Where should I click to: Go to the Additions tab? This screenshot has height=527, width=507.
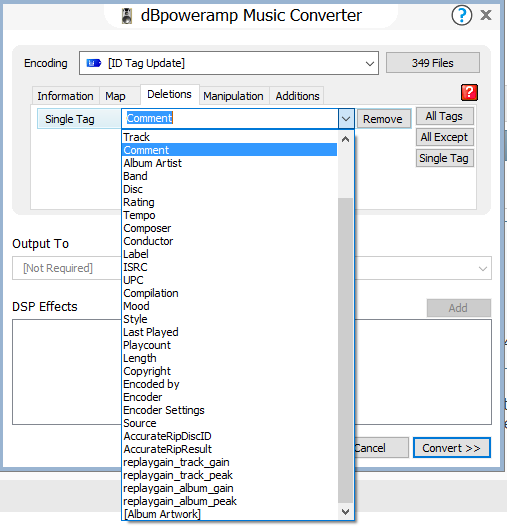coord(298,96)
